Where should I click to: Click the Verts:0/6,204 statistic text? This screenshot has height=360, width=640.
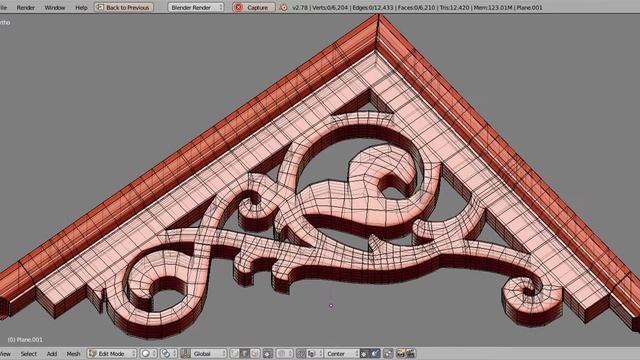click(330, 7)
